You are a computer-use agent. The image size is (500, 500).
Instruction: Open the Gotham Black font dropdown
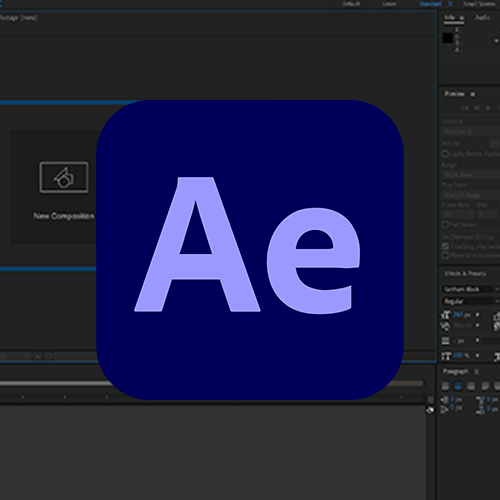click(x=470, y=289)
